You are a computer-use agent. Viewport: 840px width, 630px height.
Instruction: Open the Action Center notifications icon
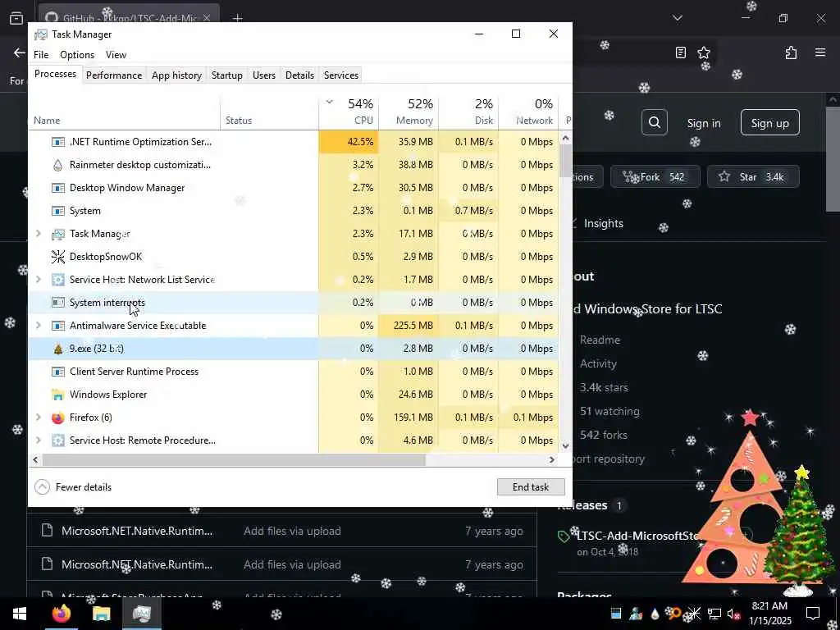(813, 614)
